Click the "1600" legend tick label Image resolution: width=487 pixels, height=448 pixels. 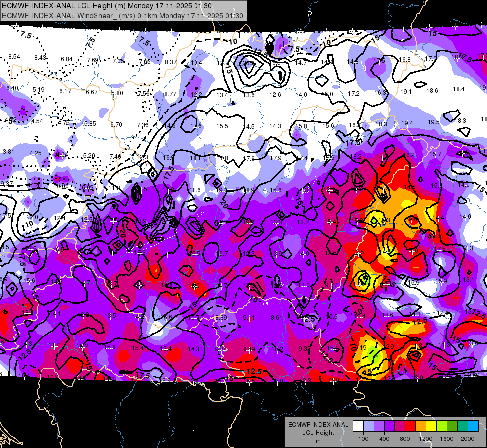pyautogui.click(x=446, y=439)
